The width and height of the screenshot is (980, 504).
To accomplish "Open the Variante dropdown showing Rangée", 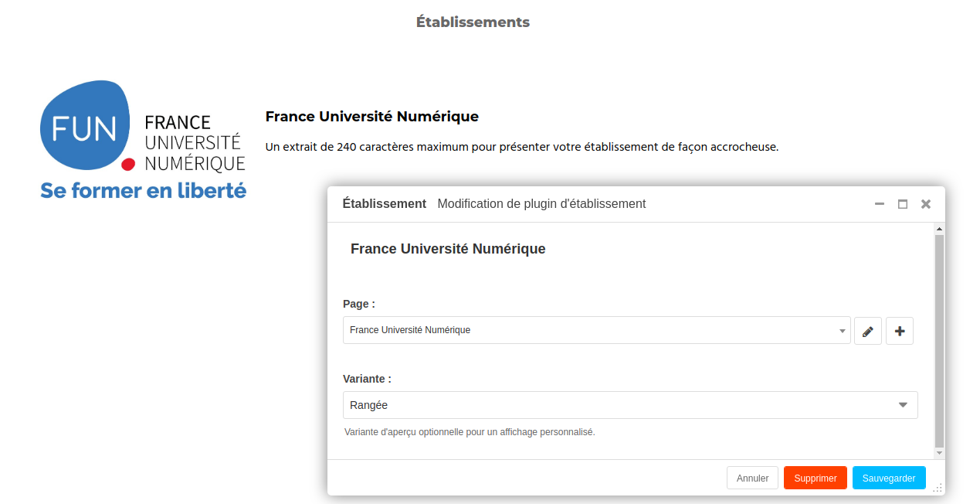I will point(630,405).
